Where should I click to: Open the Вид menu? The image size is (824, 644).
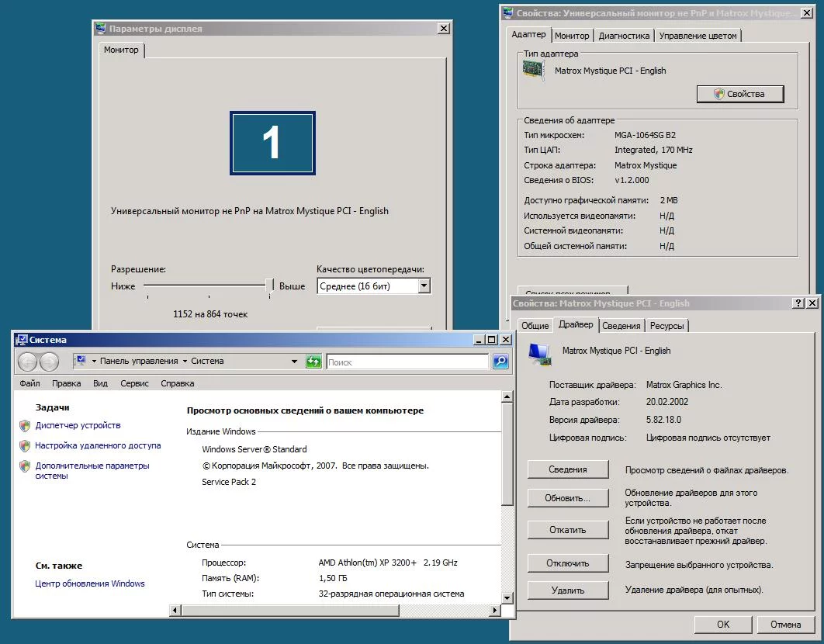click(x=100, y=383)
